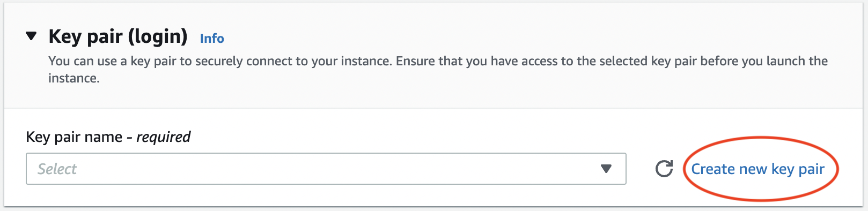Click the Select placeholder in the key pair field
The width and height of the screenshot is (868, 211).
[57, 169]
